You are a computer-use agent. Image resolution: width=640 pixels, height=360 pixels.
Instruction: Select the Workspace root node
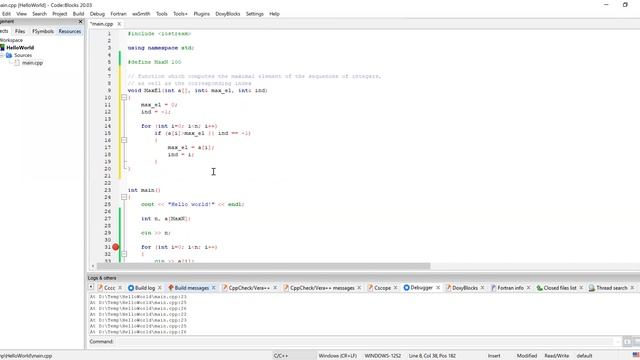coord(11,40)
